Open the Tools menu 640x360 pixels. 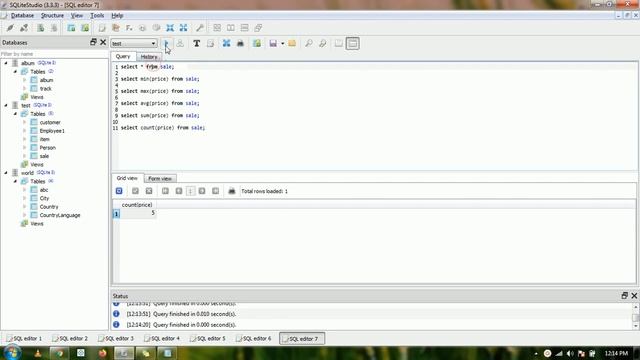tap(97, 16)
